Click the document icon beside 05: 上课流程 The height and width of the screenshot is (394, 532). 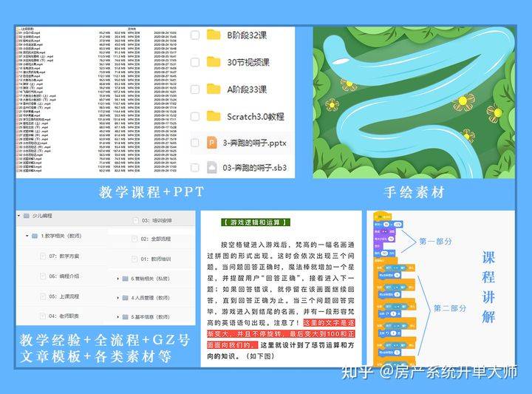tap(43, 296)
